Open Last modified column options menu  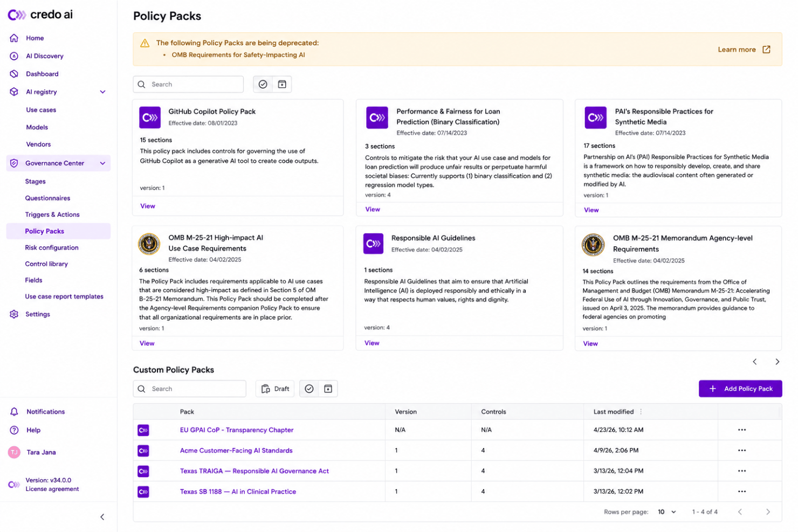point(641,412)
